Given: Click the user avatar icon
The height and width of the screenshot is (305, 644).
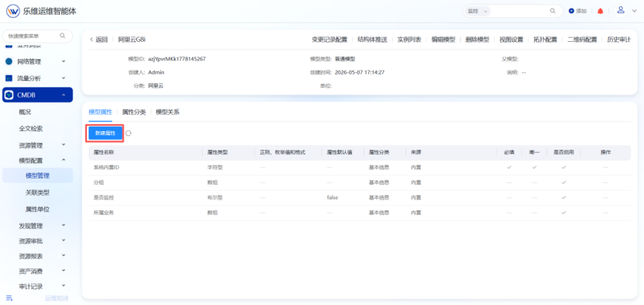Looking at the screenshot, I should [x=621, y=10].
